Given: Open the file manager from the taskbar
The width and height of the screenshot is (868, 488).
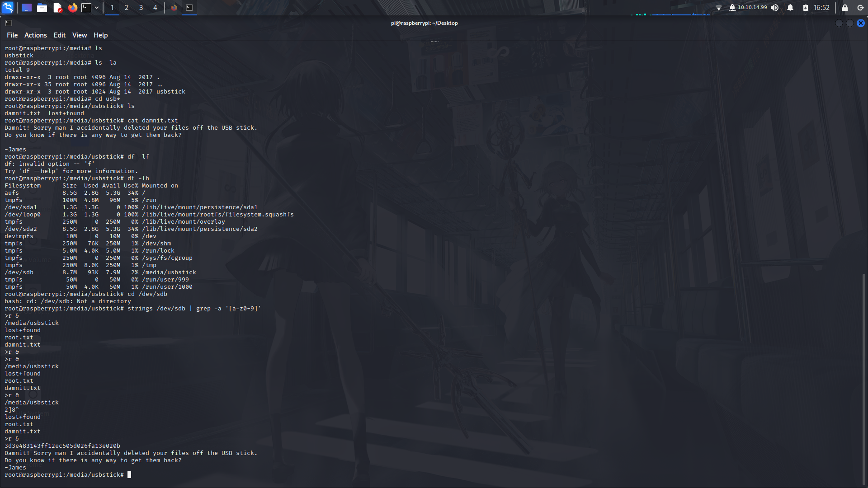Looking at the screenshot, I should pyautogui.click(x=42, y=8).
